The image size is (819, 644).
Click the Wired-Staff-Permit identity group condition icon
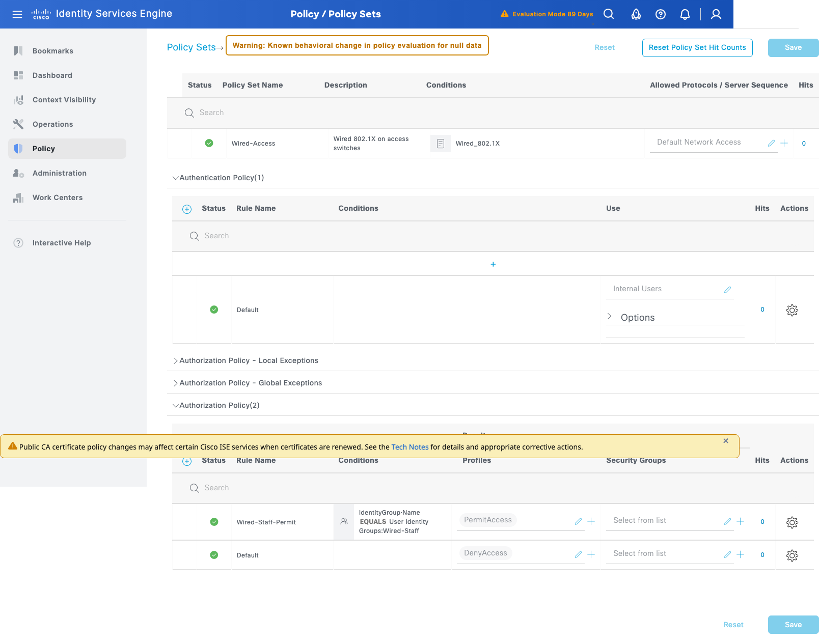[344, 522]
